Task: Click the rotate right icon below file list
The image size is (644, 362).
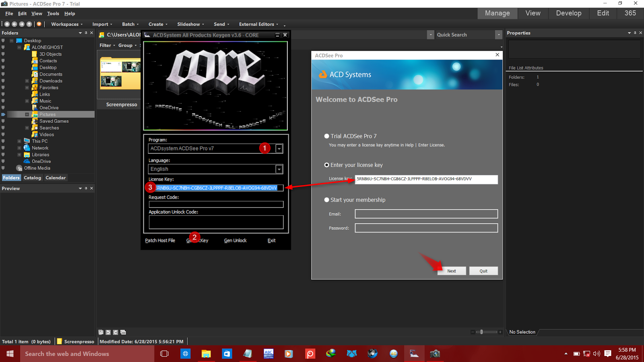Action: coord(116,332)
